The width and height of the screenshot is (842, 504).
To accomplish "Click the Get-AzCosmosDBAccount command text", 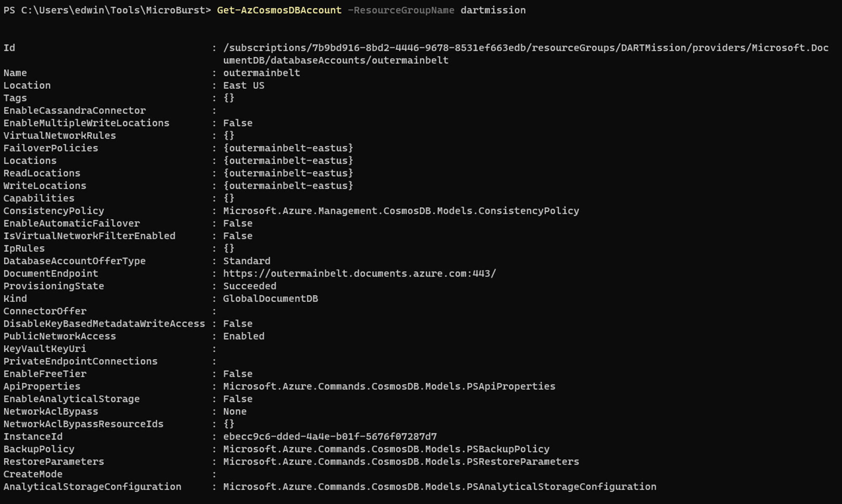I will pos(279,10).
